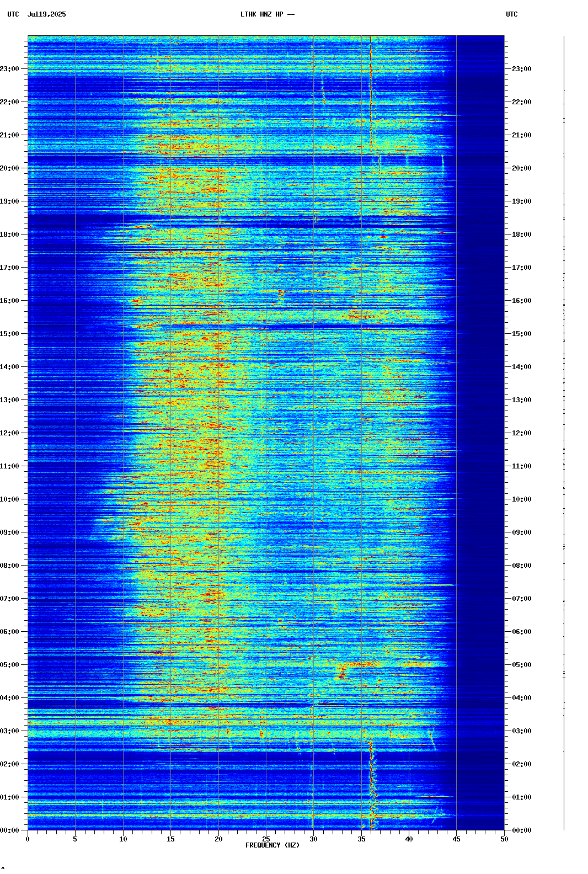588x874 pixels.
Task: Click '13:00' on the right time axis
Action: 522,400
